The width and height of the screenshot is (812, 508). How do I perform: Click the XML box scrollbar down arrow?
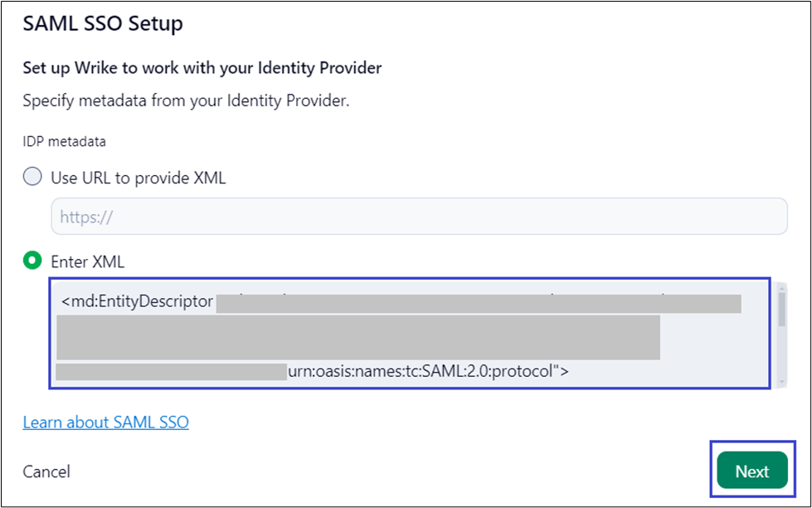[781, 379]
